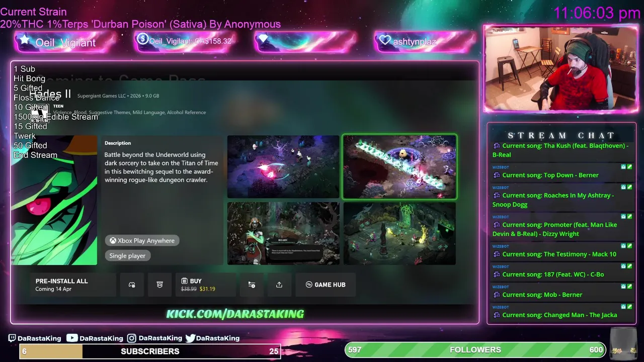Click the ashtynplaz latest follower banner

click(425, 41)
